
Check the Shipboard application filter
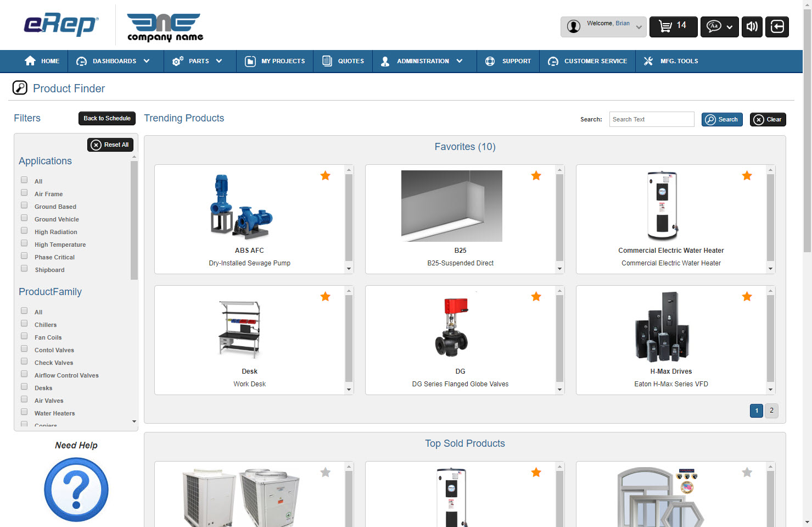click(x=24, y=269)
